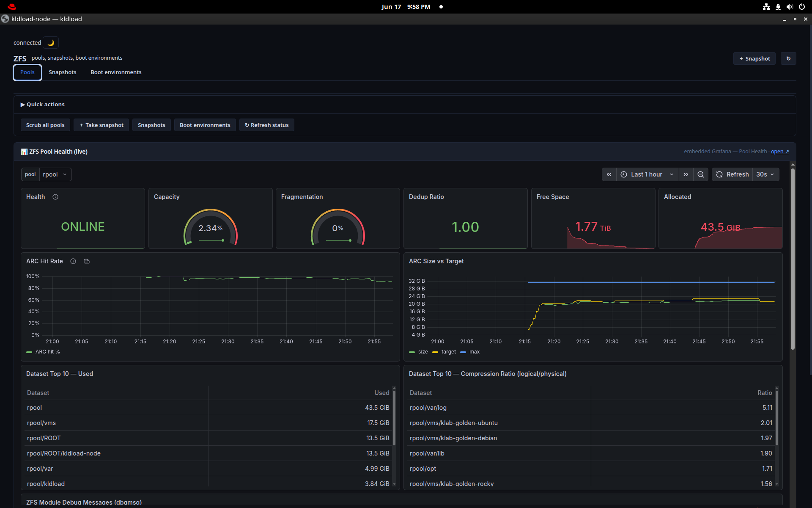Click ARC Hit Rate panel link icon
The height and width of the screenshot is (508, 812).
tap(87, 261)
